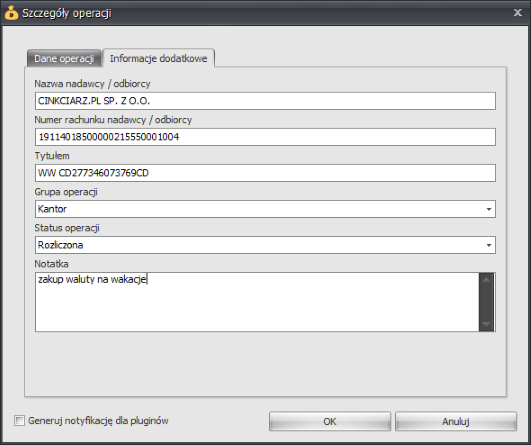Close the Szczegóły operacji dialog
This screenshot has width=531, height=445.
517,13
